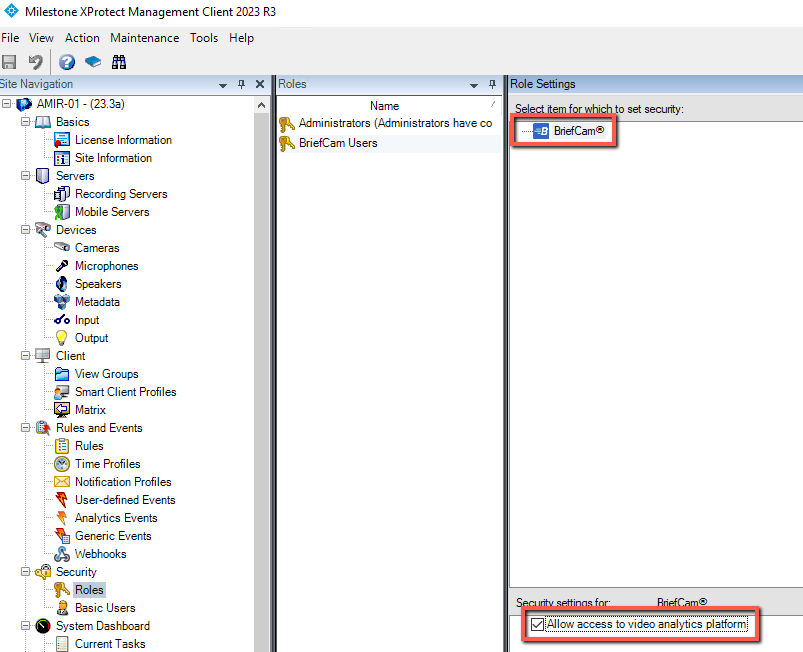Screen dimensions: 803x652
Task: Click the License Information icon
Action: [62, 140]
